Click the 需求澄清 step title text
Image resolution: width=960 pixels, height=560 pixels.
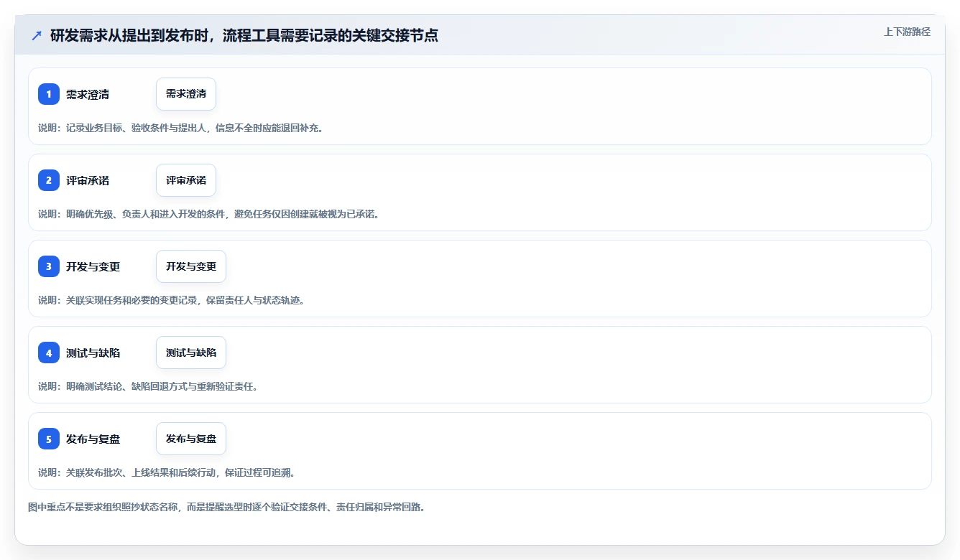coord(88,94)
